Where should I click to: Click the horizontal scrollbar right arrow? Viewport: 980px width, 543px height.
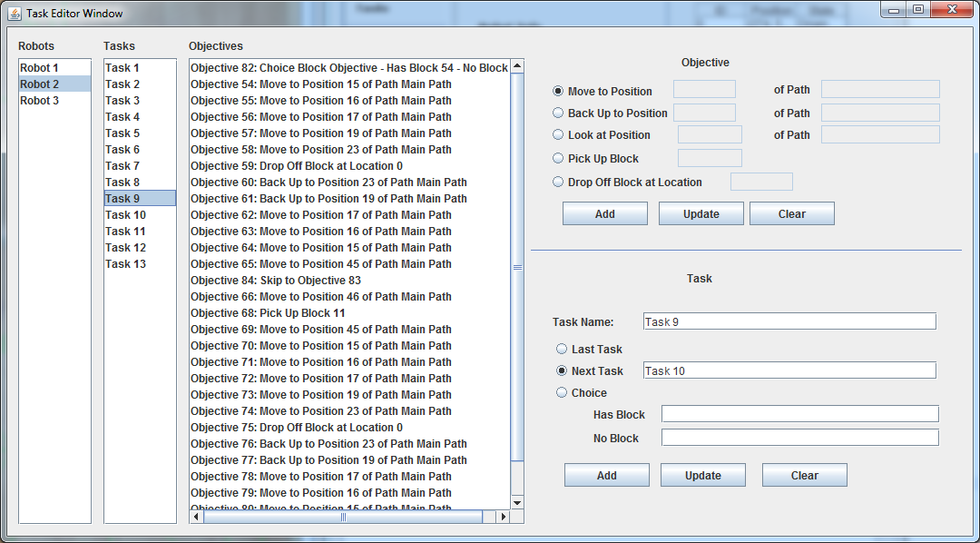click(502, 517)
